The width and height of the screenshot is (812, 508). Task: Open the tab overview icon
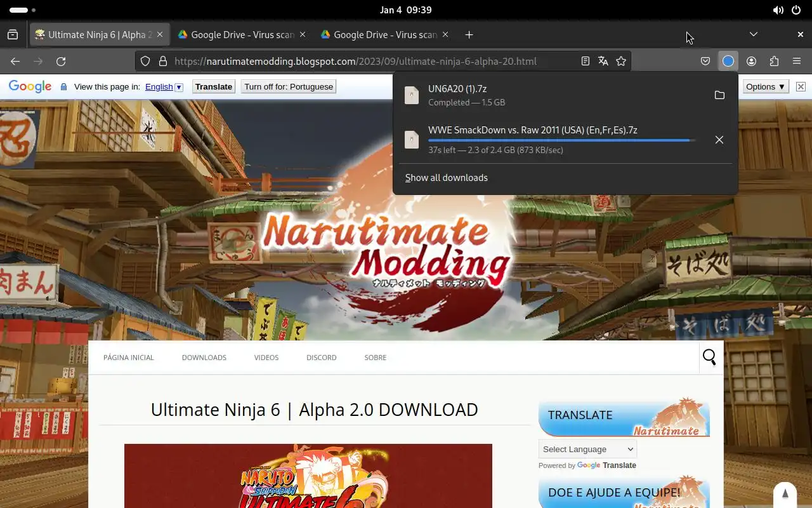point(13,35)
